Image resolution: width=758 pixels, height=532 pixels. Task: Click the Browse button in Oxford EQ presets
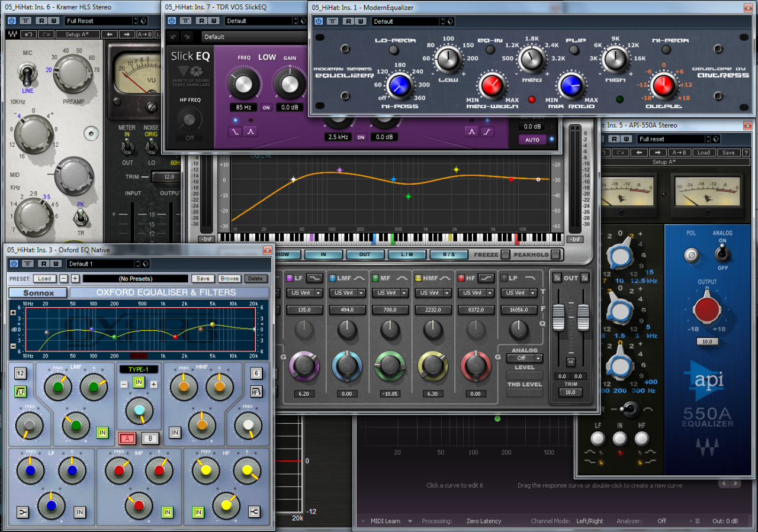(229, 278)
